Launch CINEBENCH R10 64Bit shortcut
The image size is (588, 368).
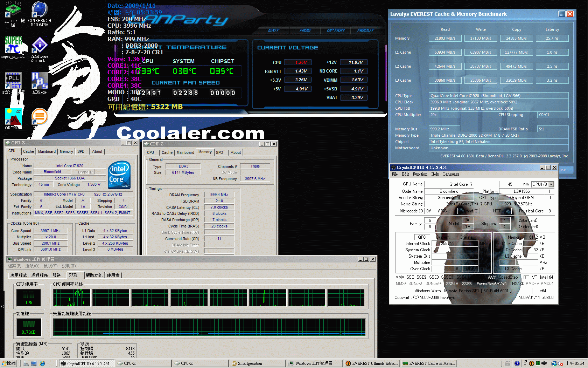pyautogui.click(x=40, y=13)
